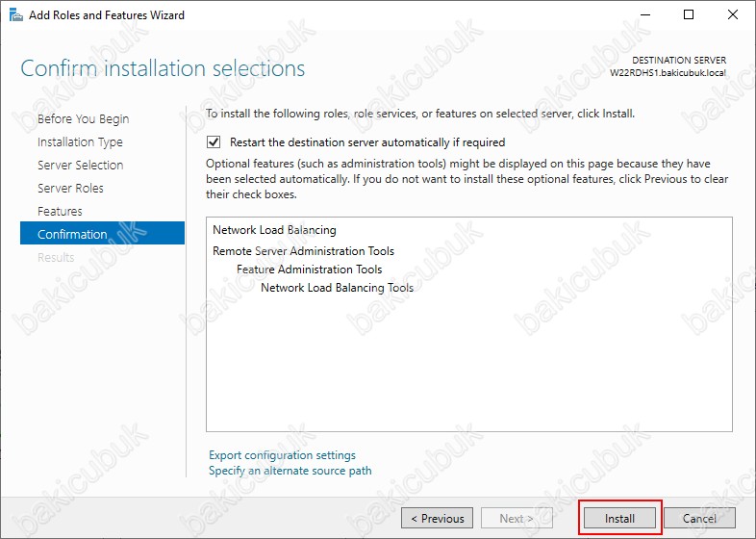Click the Add Roles and Features Wizard title icon
The image size is (756, 539).
tap(16, 15)
